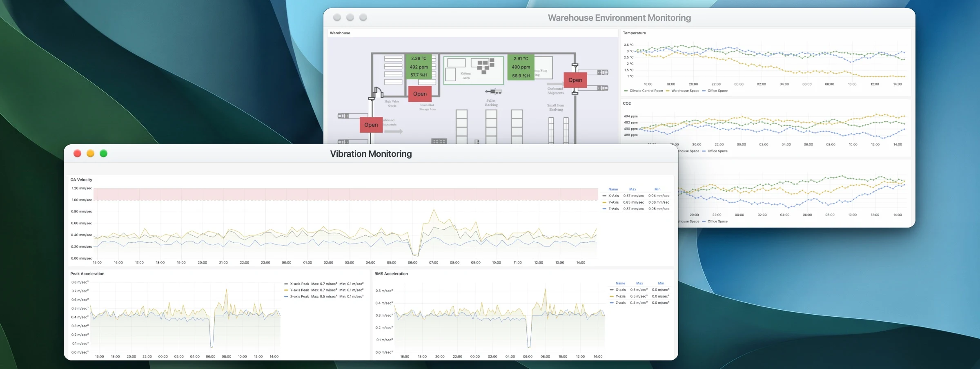Toggle Y-Axis series in OA Velocity legend
This screenshot has height=369, width=980.
[x=613, y=202]
